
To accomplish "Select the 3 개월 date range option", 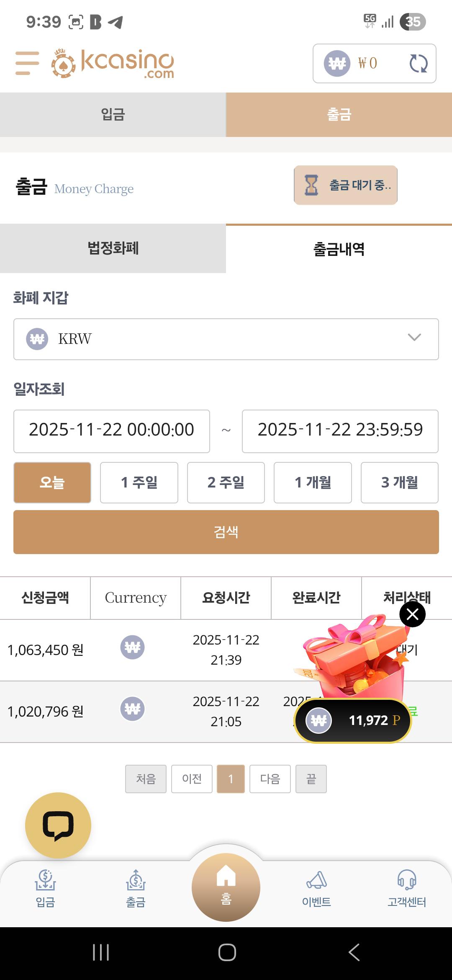I will tap(399, 482).
